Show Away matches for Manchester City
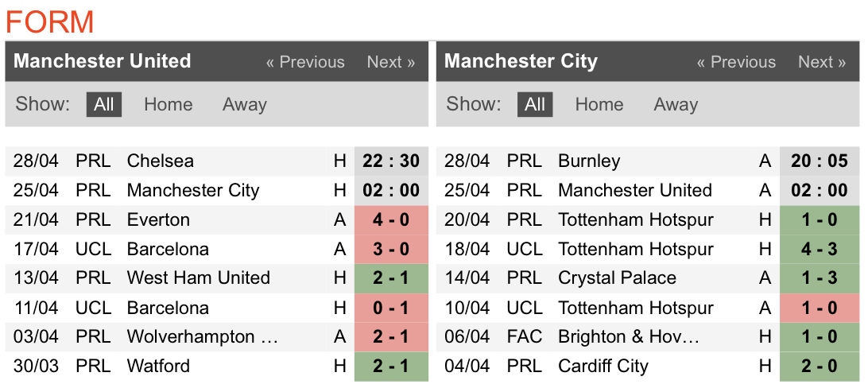 676,104
